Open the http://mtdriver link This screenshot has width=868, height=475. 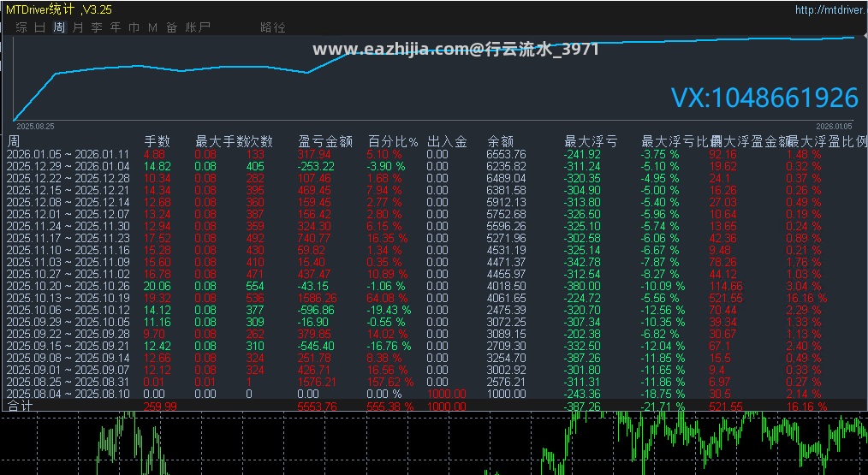pos(831,9)
